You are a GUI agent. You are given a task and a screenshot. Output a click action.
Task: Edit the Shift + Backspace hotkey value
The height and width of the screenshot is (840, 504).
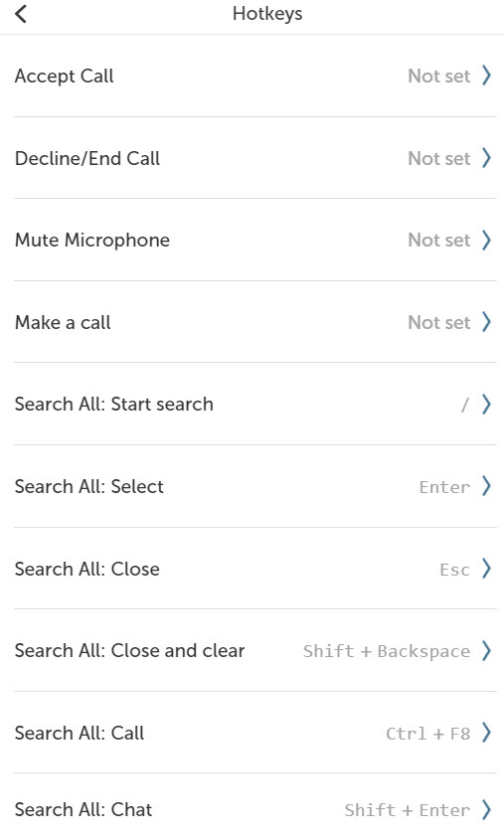(x=386, y=651)
